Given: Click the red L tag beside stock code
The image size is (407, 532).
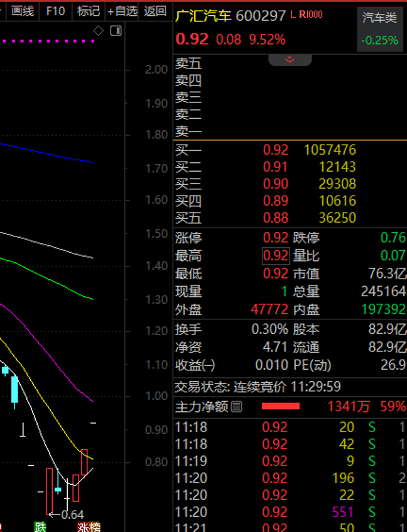Looking at the screenshot, I should [x=293, y=14].
